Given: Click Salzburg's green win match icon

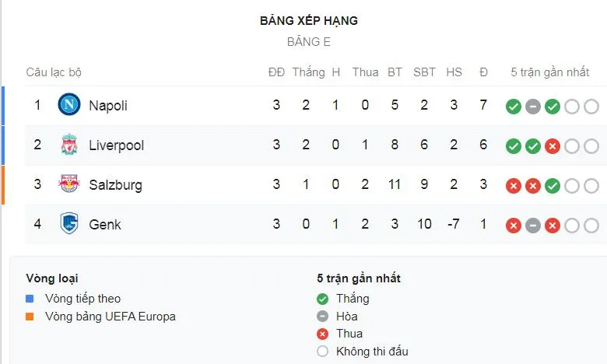Looking at the screenshot, I should pos(553,186).
